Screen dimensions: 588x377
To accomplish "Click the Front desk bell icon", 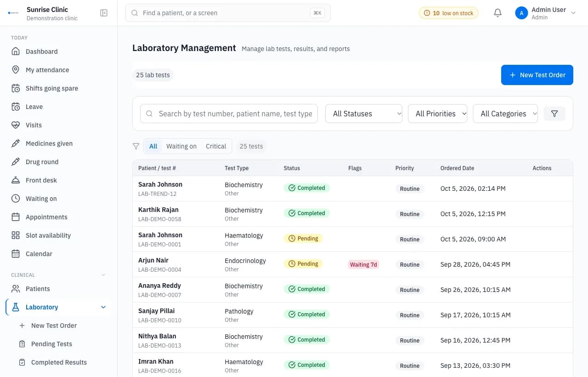I will pos(16,180).
